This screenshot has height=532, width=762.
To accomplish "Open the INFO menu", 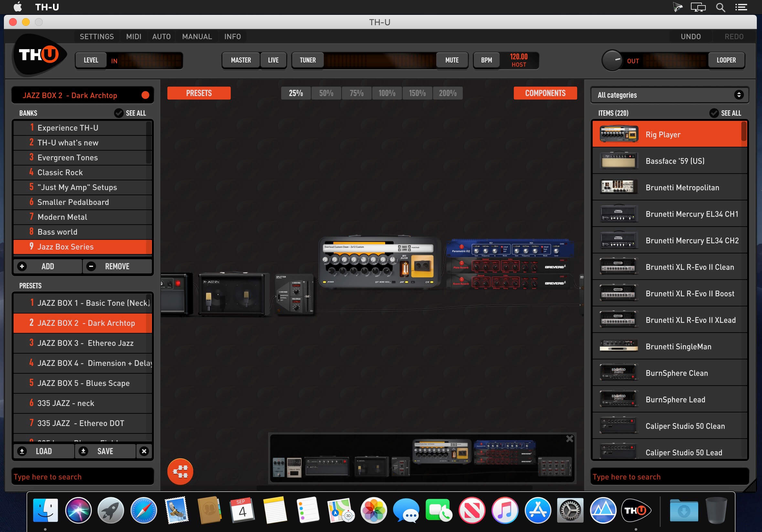I will point(232,37).
